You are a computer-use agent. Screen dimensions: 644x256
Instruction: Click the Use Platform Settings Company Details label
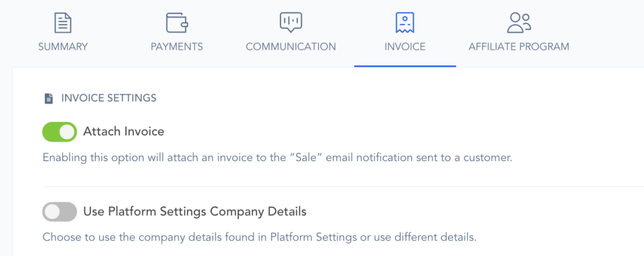pos(195,212)
